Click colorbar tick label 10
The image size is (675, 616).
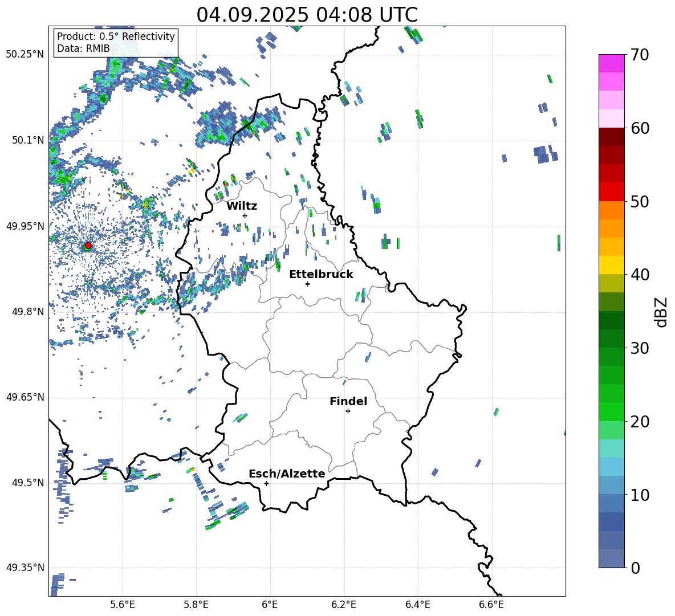[640, 495]
